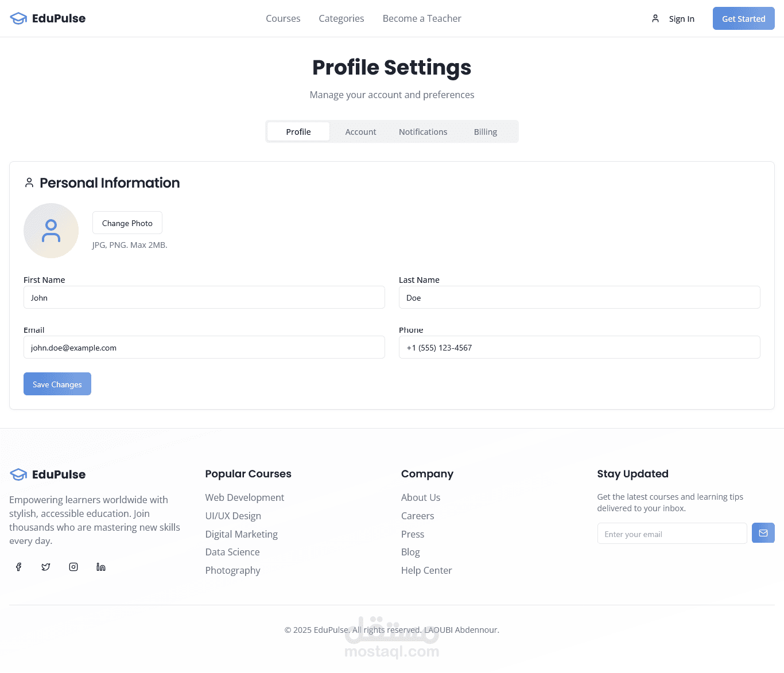Click the Phone number input field
Image resolution: width=784 pixels, height=673 pixels.
(579, 348)
